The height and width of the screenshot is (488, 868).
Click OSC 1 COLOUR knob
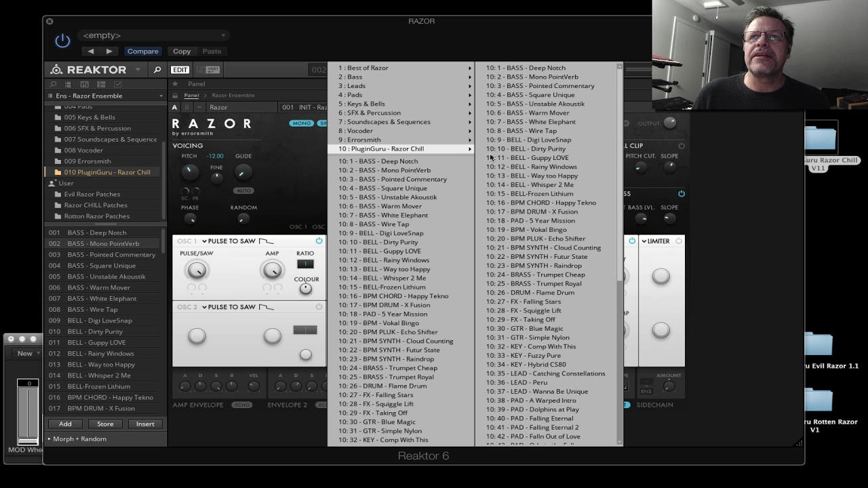(306, 289)
